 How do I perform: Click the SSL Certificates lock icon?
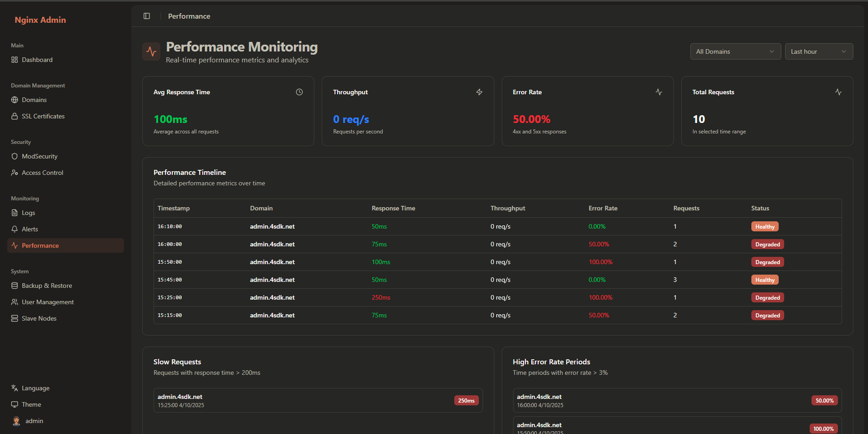15,116
